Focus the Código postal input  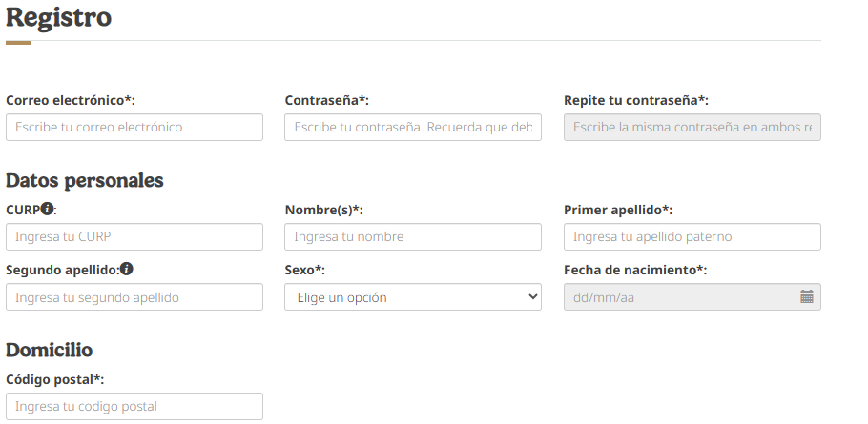[134, 407]
